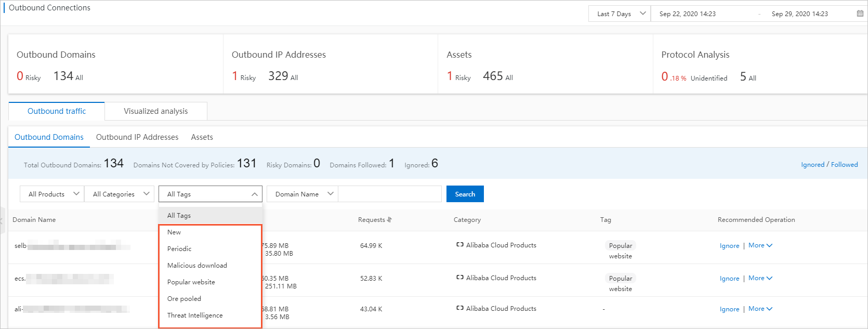Click the Ignored: 6 summary count
Image resolution: width=868 pixels, height=329 pixels.
422,164
